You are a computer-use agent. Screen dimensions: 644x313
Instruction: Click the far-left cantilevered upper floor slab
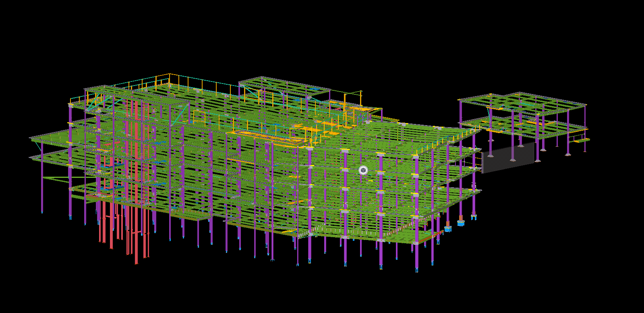click(x=48, y=136)
